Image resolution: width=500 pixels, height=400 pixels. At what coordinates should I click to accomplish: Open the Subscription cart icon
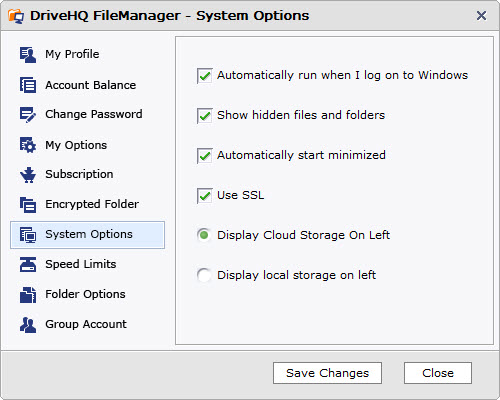pos(28,175)
